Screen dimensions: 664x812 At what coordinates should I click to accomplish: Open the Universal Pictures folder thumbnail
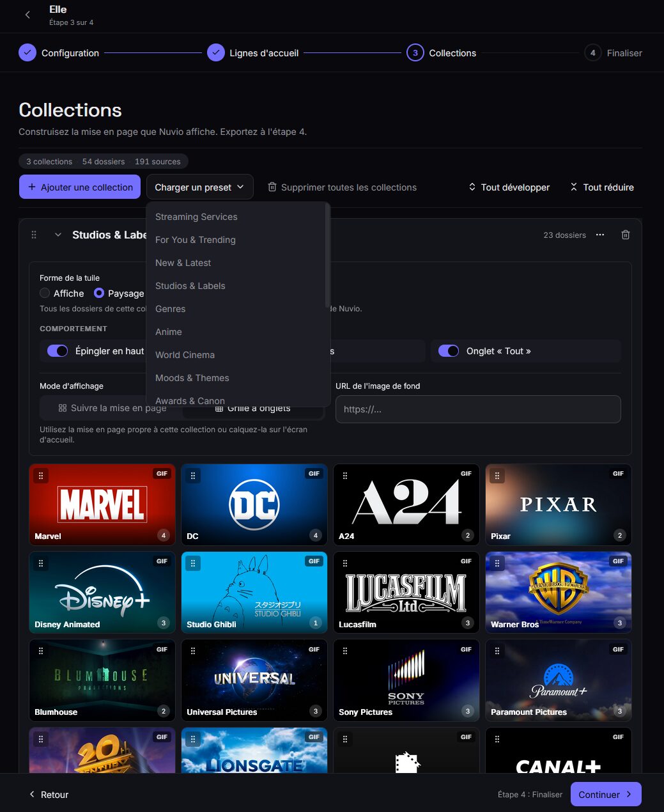[254, 680]
